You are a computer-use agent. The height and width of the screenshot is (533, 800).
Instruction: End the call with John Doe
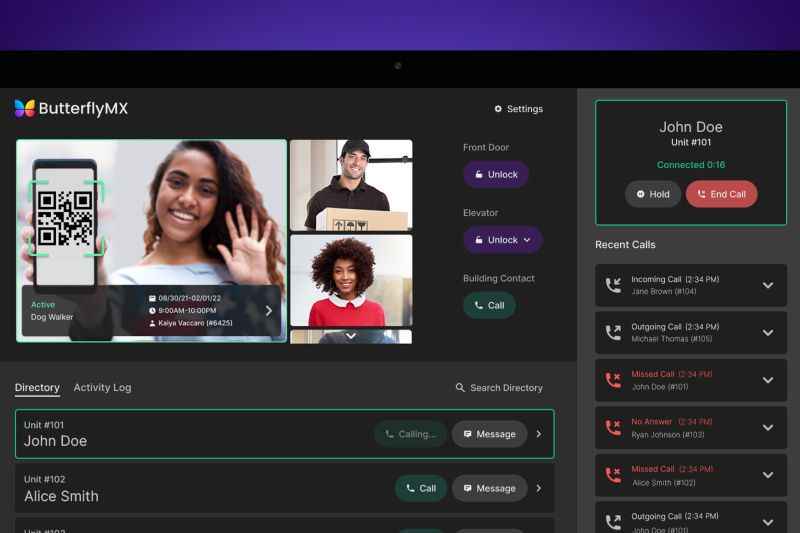(721, 194)
